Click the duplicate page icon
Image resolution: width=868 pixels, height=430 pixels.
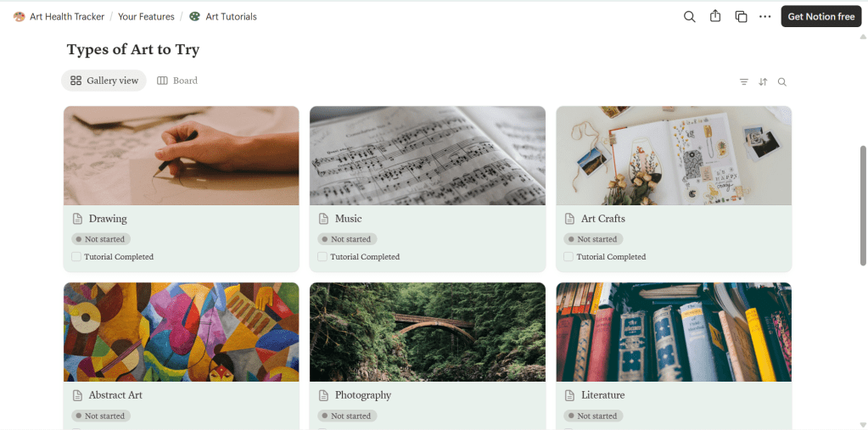(741, 17)
